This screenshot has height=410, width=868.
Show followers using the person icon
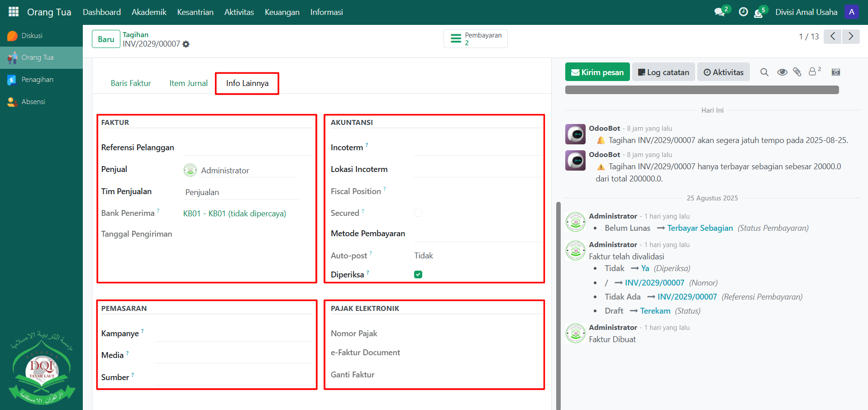click(813, 72)
